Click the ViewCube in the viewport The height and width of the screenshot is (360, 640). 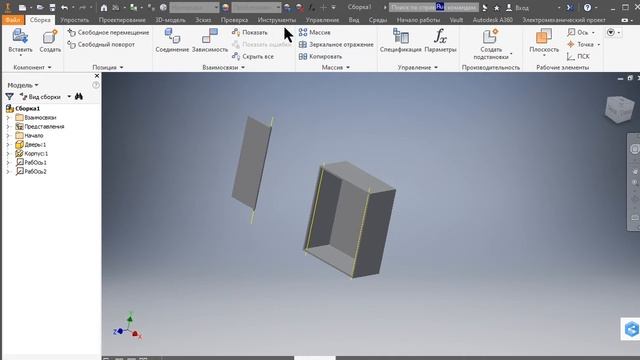pyautogui.click(x=619, y=109)
